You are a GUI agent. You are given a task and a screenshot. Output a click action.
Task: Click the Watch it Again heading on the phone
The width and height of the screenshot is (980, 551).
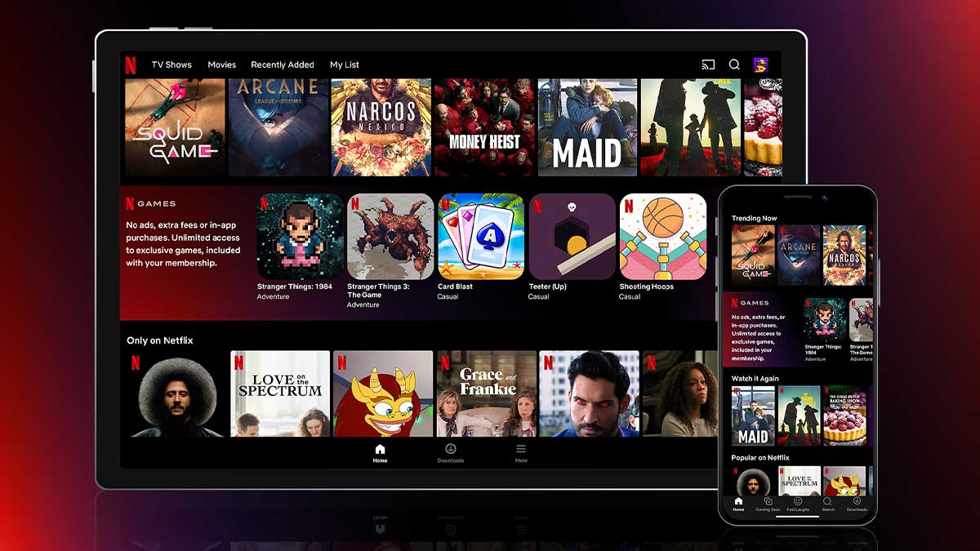(x=755, y=379)
